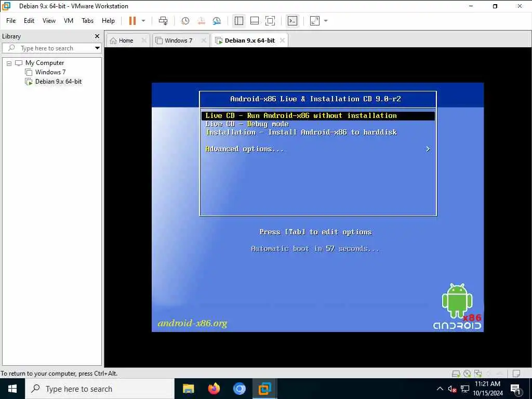The width and height of the screenshot is (532, 399).
Task: Open the notification action center
Action: (x=515, y=389)
